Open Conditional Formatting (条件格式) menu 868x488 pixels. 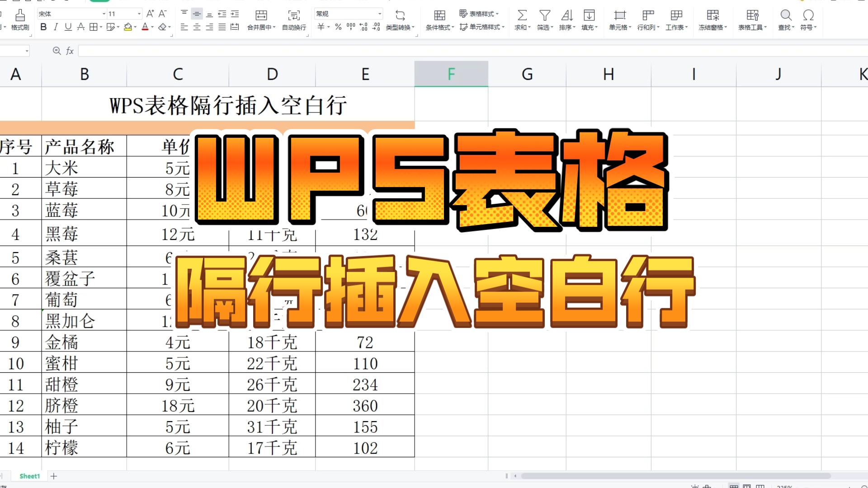tap(440, 20)
